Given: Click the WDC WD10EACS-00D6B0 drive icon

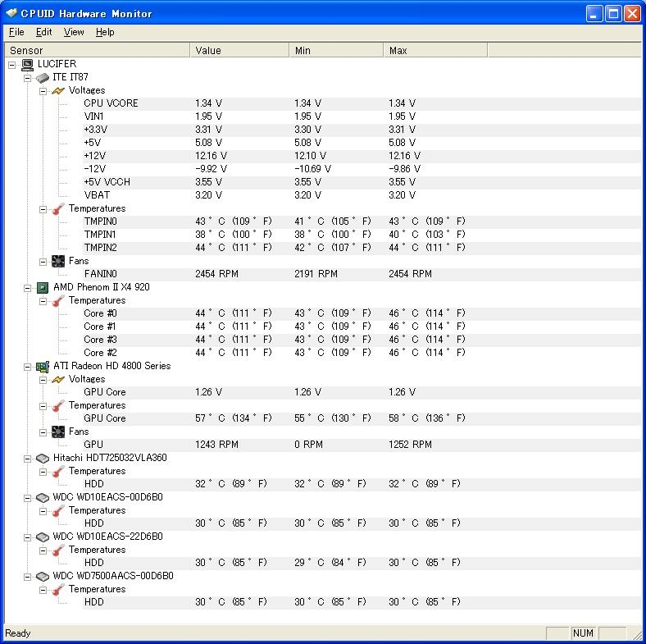Looking at the screenshot, I should (43, 498).
